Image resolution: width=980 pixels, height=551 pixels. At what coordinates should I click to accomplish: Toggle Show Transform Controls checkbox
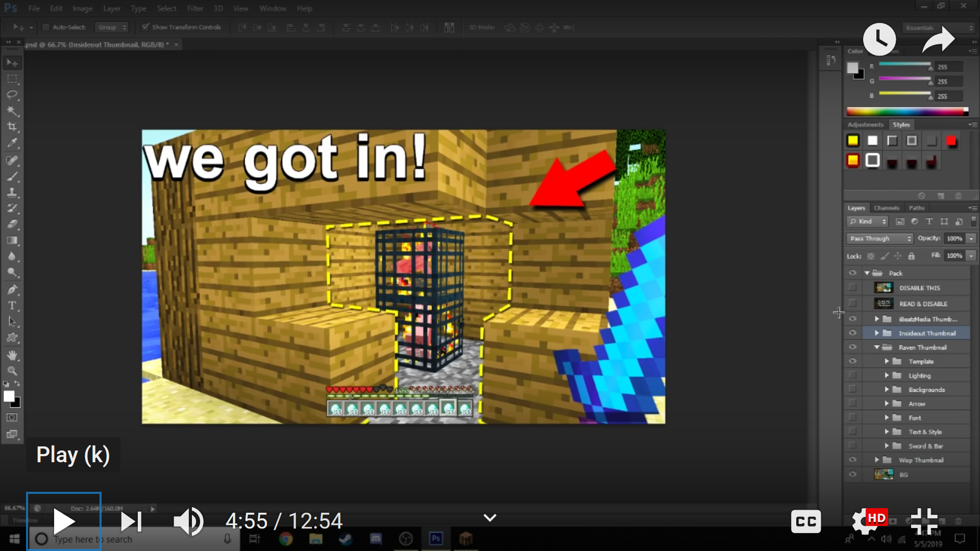click(x=145, y=27)
